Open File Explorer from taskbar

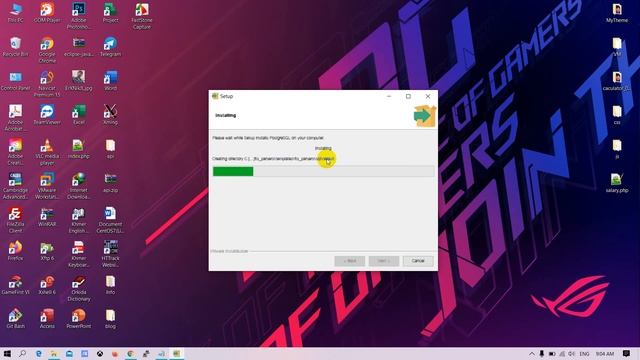coord(53,354)
